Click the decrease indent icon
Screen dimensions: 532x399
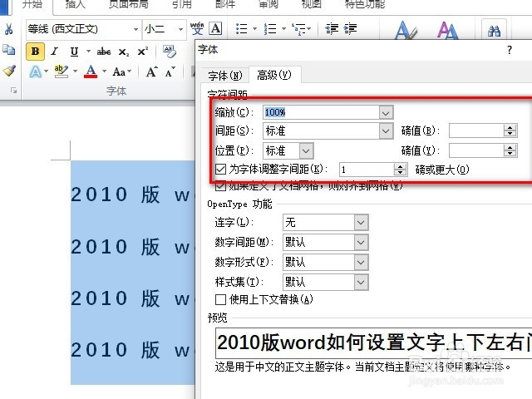pyautogui.click(x=332, y=29)
